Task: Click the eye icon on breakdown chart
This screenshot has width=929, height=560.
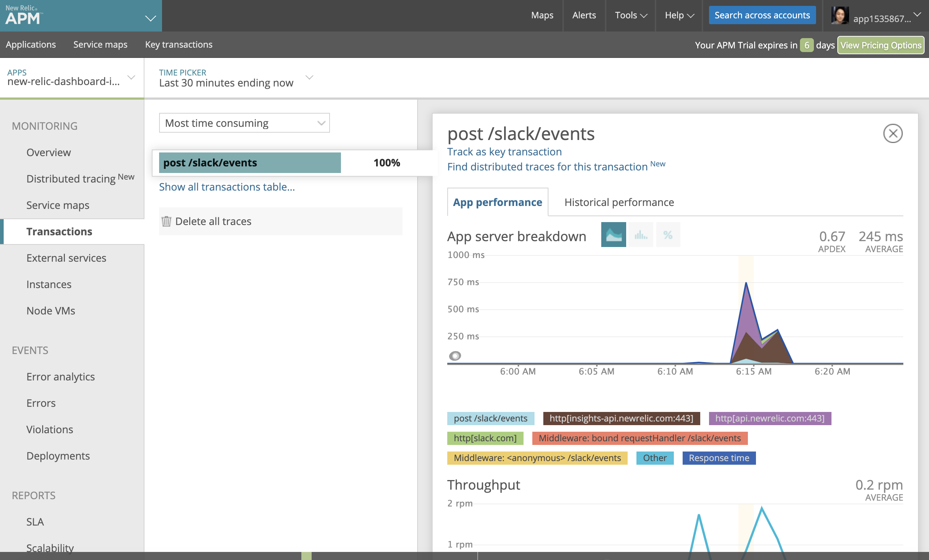Action: [455, 356]
